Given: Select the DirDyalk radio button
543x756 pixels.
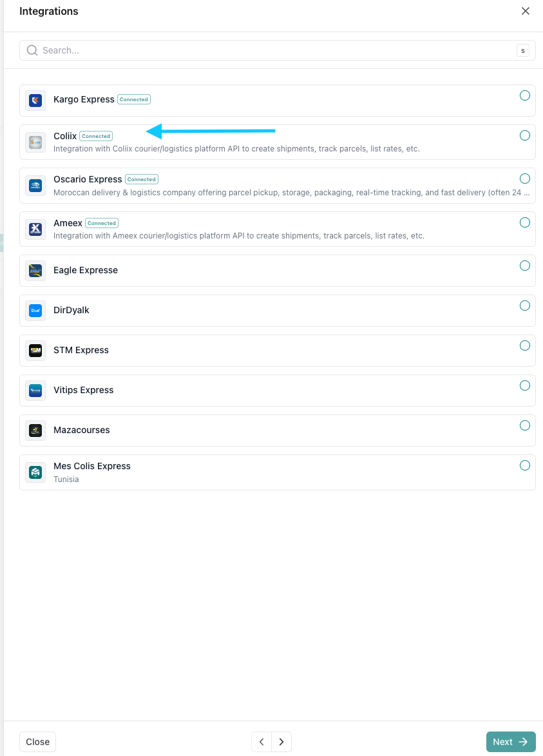Looking at the screenshot, I should click(x=525, y=305).
